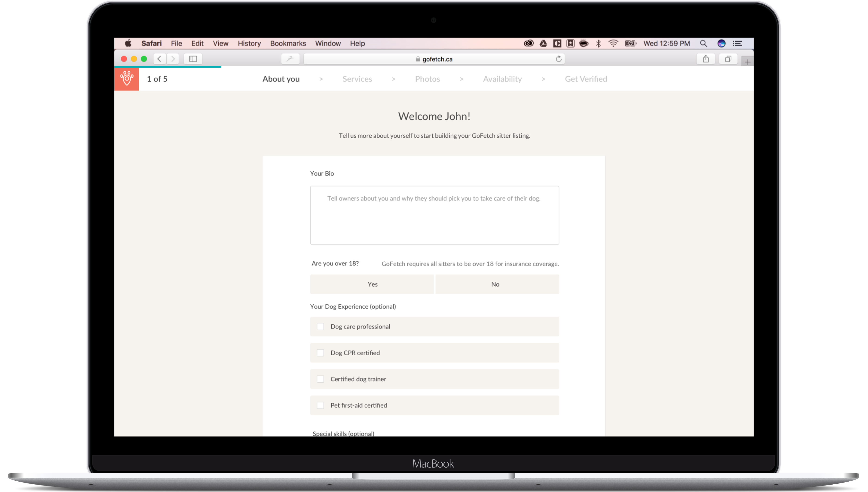Check Certified dog trainer checkbox
The height and width of the screenshot is (492, 868).
pos(320,379)
